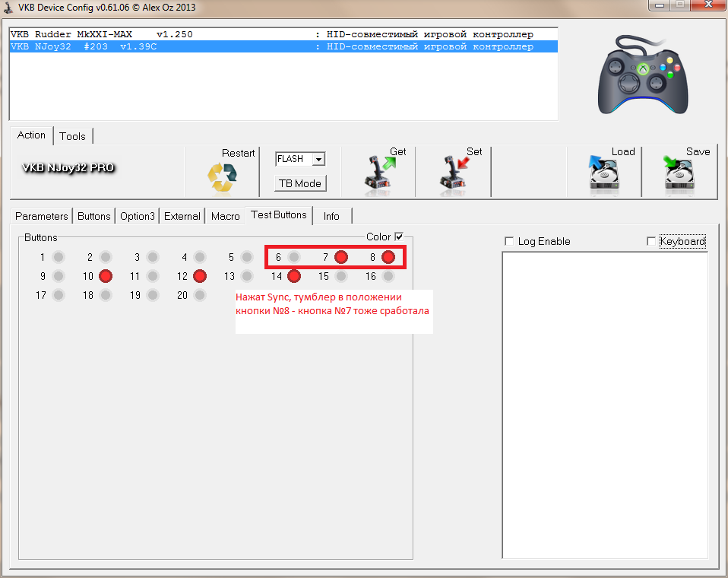728x578 pixels.
Task: Click the Restart recycle-arrows icon
Action: point(222,177)
